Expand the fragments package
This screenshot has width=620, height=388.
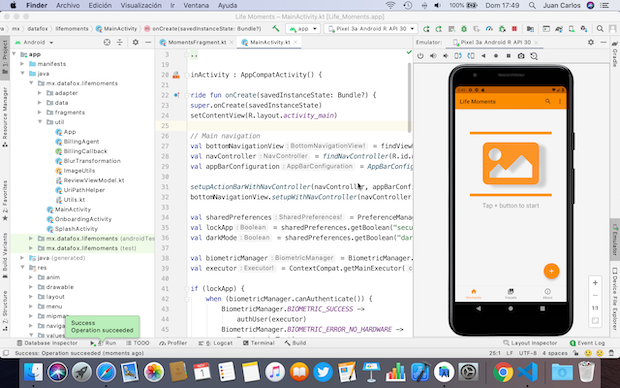(x=40, y=112)
